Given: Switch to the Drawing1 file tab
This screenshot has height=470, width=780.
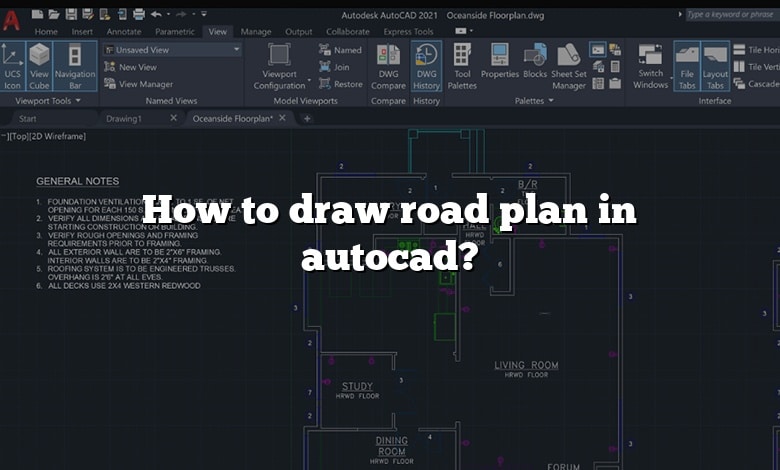Looking at the screenshot, I should [x=124, y=118].
